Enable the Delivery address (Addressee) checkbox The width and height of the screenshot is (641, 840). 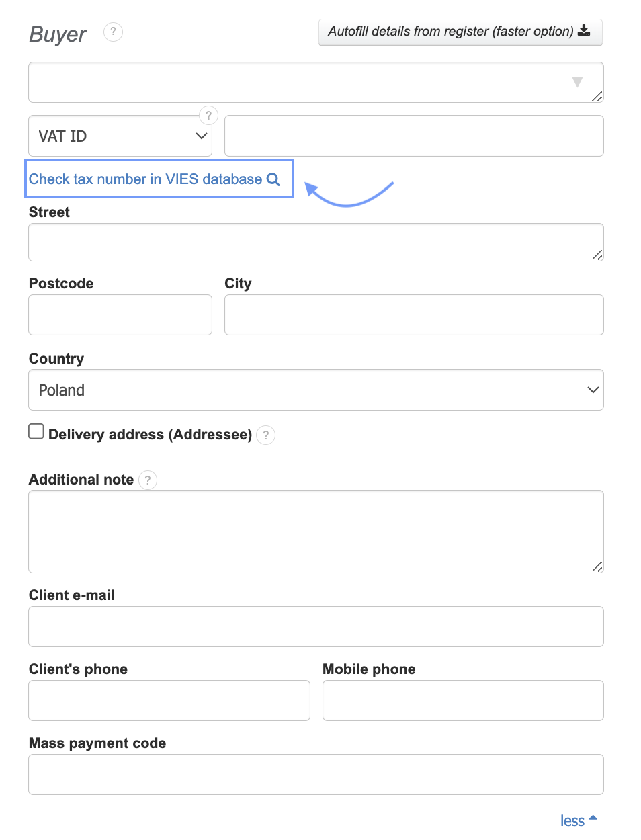36,431
